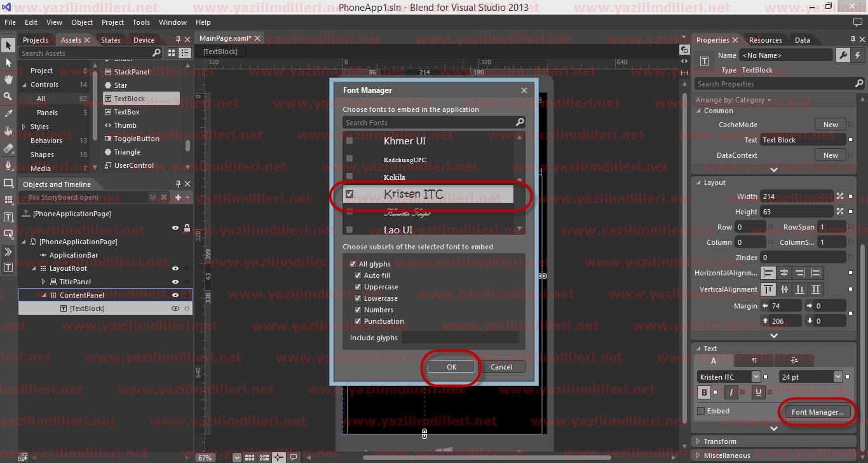Stretch horizontal alignment
The width and height of the screenshot is (868, 463).
coord(816,273)
